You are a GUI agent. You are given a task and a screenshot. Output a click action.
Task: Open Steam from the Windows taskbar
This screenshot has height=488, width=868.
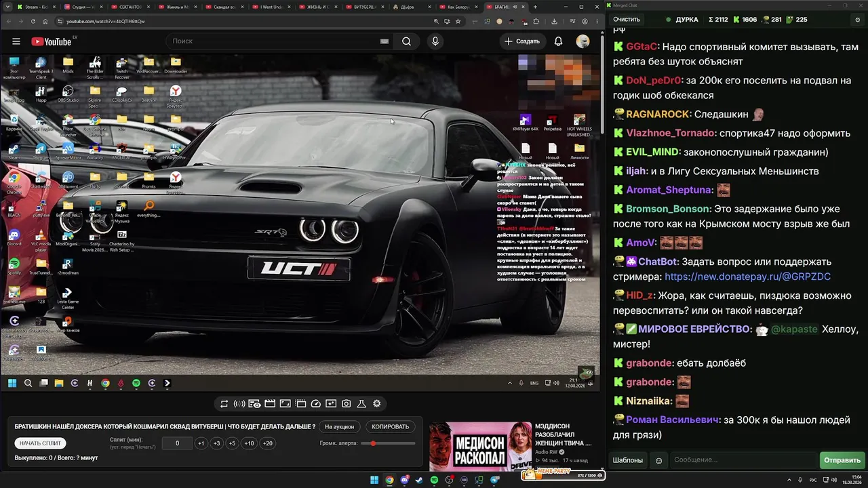pos(420,480)
